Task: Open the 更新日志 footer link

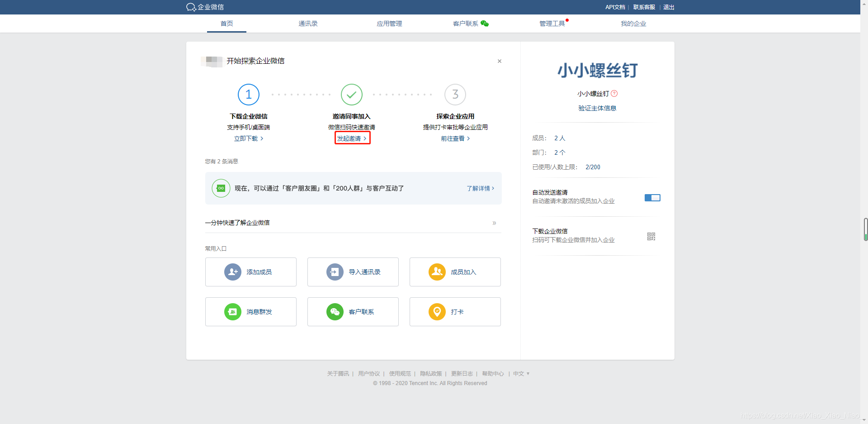Action: click(462, 374)
